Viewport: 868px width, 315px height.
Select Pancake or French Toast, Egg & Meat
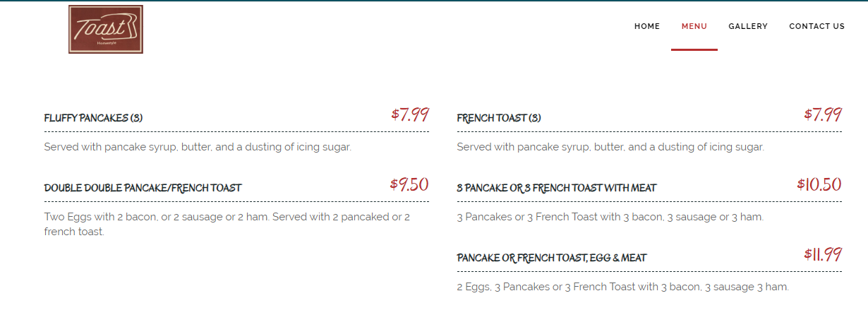pos(552,258)
